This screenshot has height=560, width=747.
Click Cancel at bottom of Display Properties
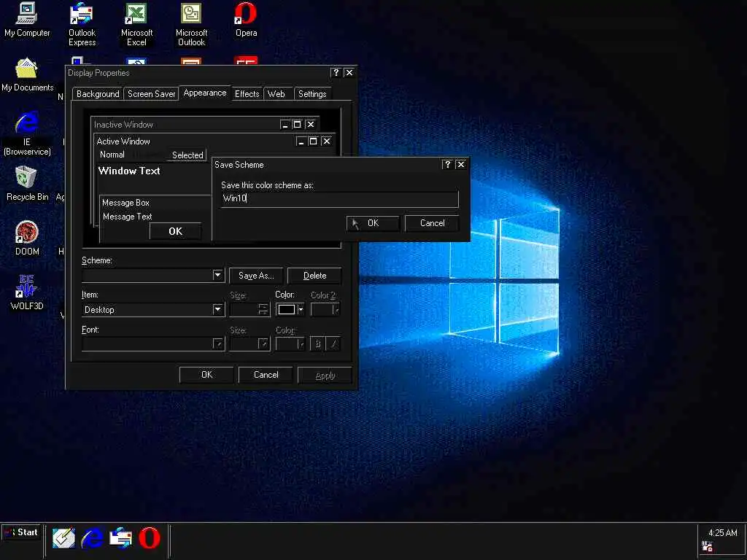tap(266, 375)
